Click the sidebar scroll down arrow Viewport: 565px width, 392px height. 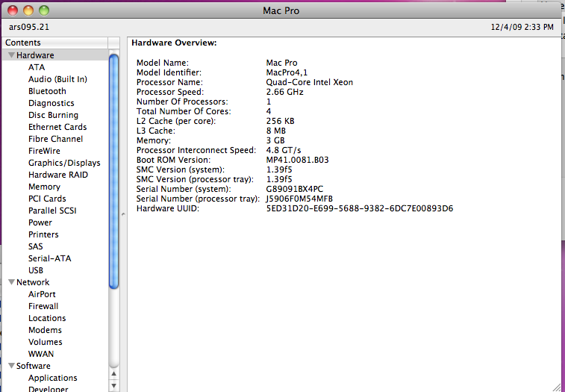coord(114,385)
